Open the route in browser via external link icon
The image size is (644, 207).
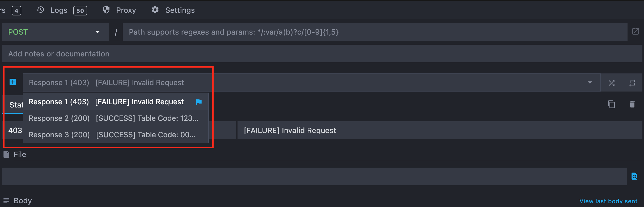(x=635, y=31)
